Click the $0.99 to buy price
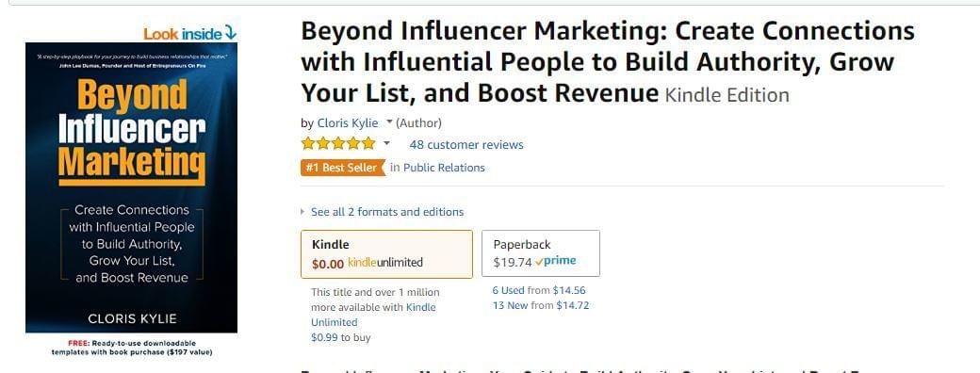The height and width of the screenshot is (373, 980). pos(340,337)
